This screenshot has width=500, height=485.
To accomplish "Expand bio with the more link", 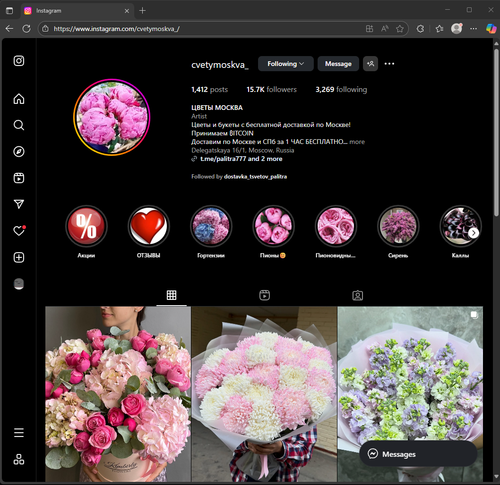I will [357, 142].
